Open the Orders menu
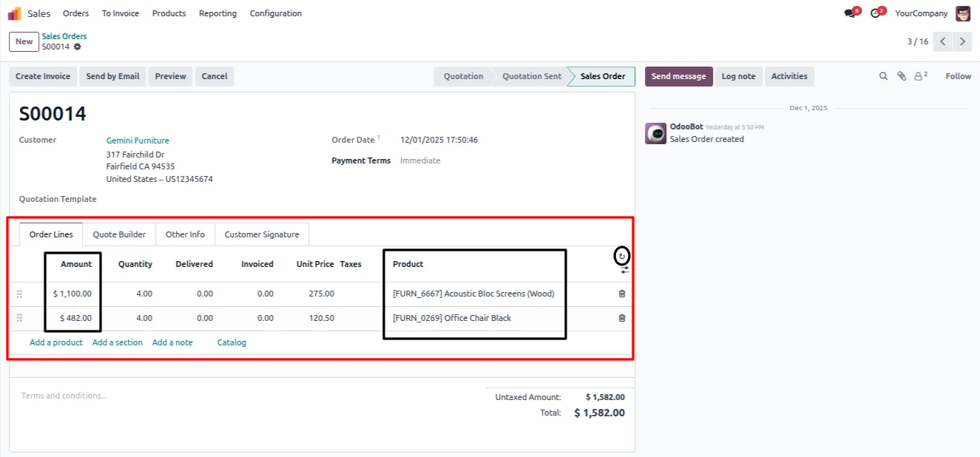Viewport: 980px width, 457px height. 75,13
